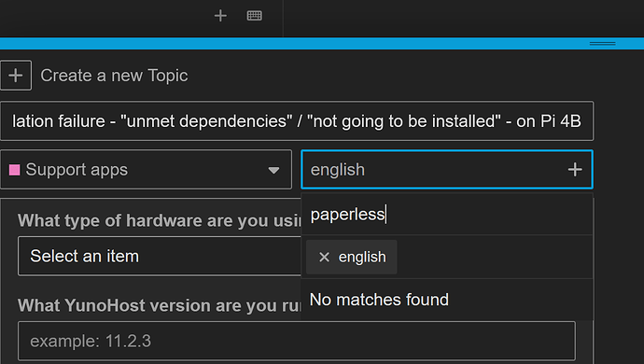This screenshot has height=364, width=644.
Task: Click the pink Support apps category square
Action: point(15,170)
